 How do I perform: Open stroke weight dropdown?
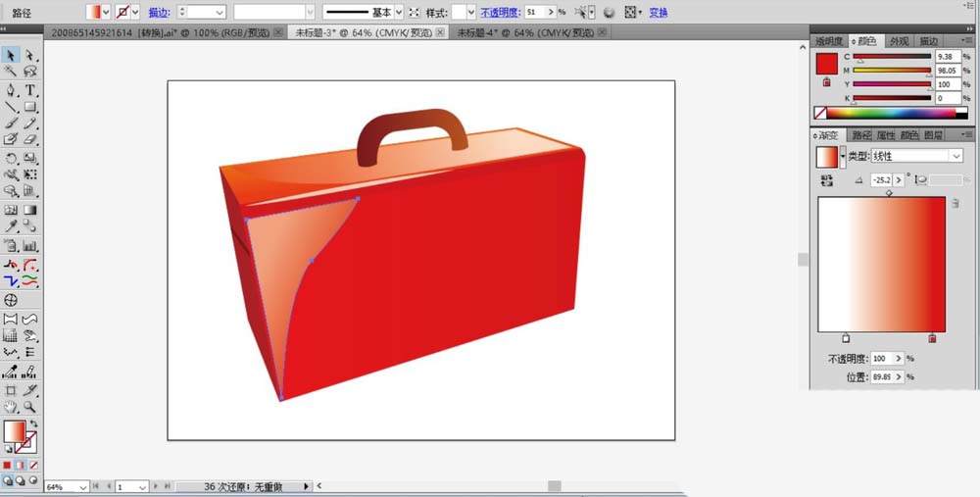(220, 12)
